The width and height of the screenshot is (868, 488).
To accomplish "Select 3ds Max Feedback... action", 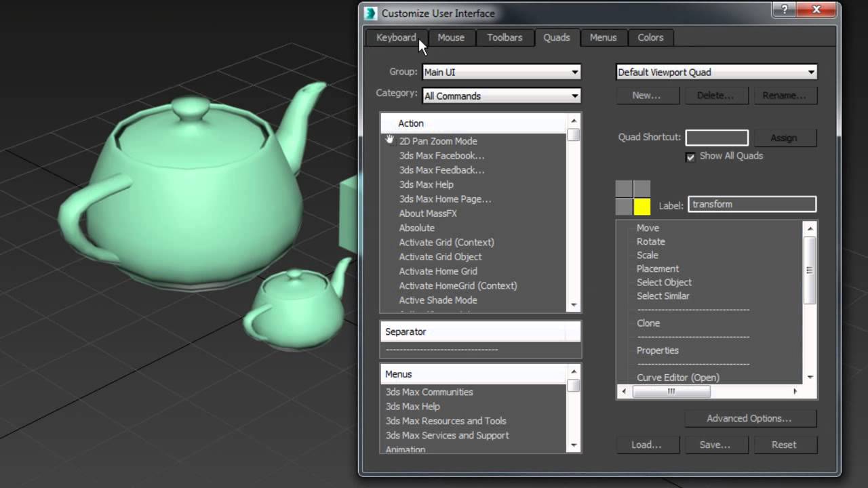I will point(441,170).
